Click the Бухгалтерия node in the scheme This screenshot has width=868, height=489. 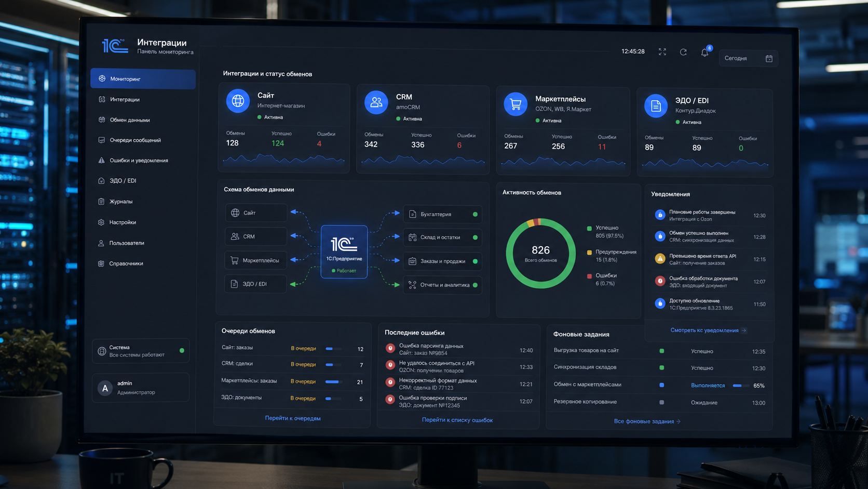point(442,214)
